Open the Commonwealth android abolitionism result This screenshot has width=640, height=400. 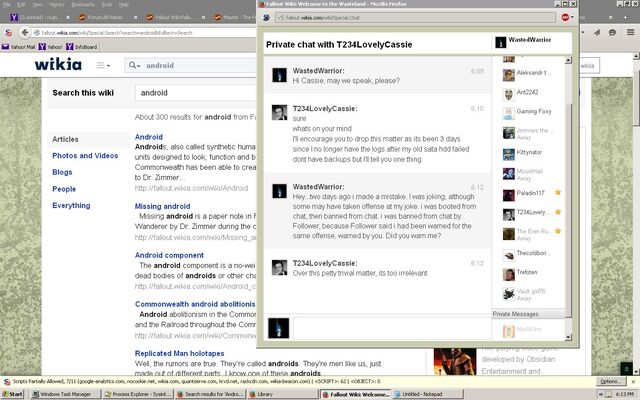(x=195, y=304)
